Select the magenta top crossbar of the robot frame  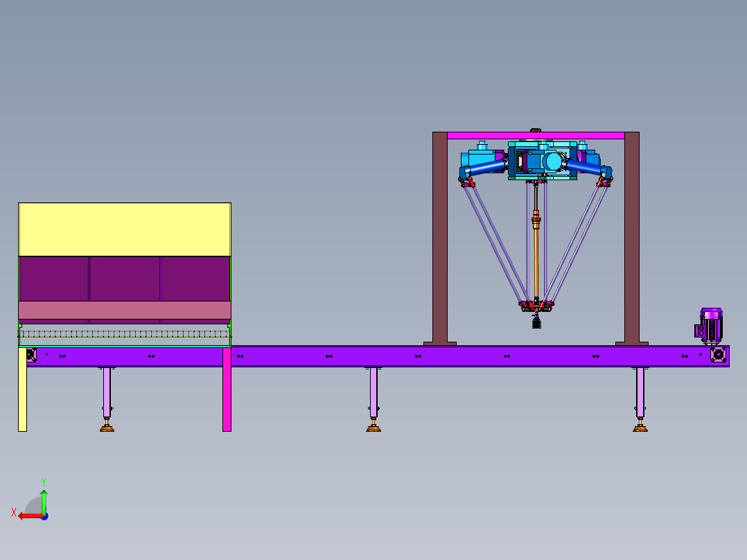click(x=536, y=135)
